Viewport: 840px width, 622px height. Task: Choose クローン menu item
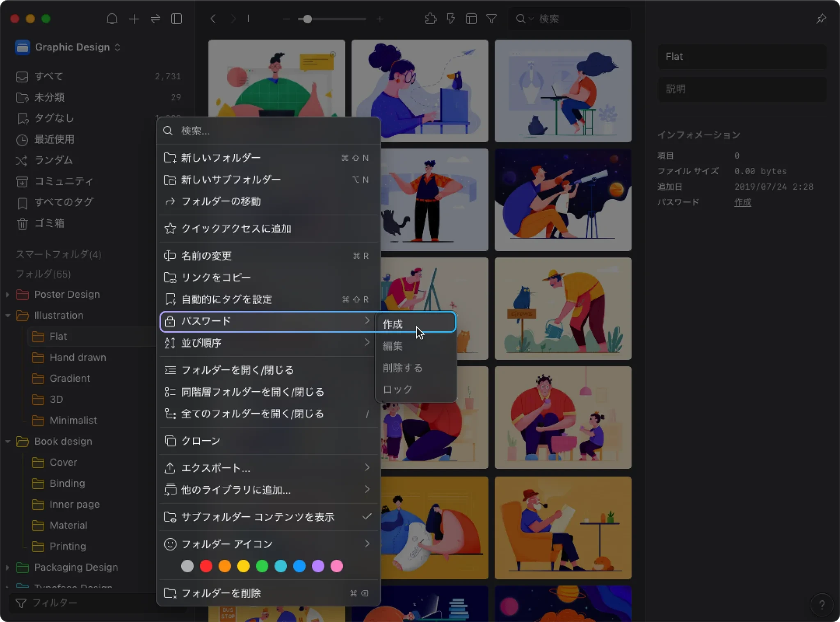click(268, 441)
